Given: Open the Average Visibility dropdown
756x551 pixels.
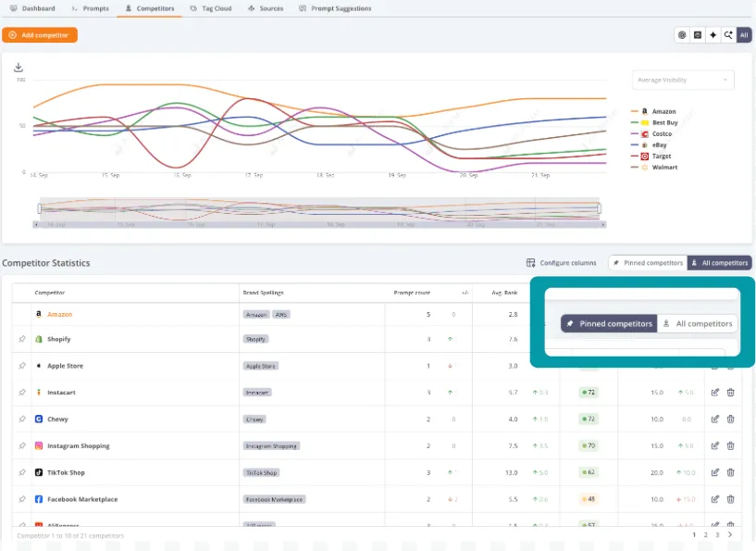Looking at the screenshot, I should tap(683, 80).
